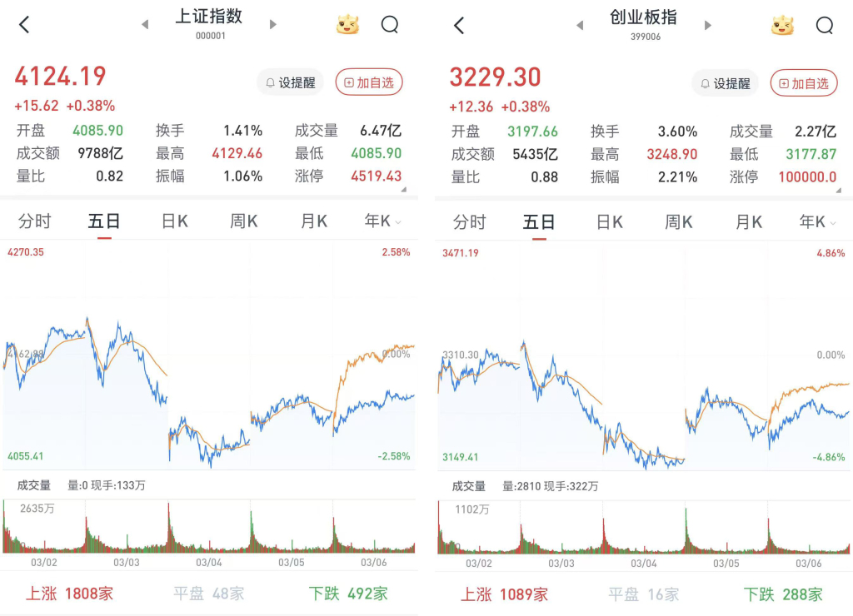Select 分时 tab on 创业板指 chart

pyautogui.click(x=469, y=221)
